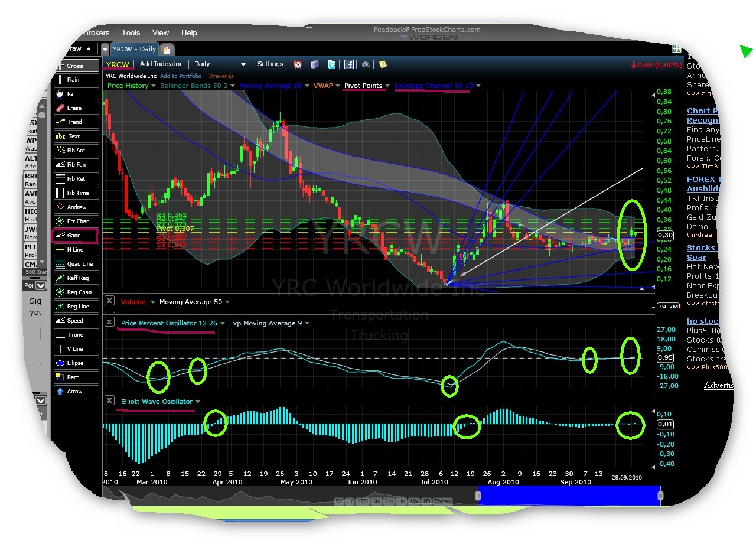Click the Facebook share icon

click(x=349, y=64)
